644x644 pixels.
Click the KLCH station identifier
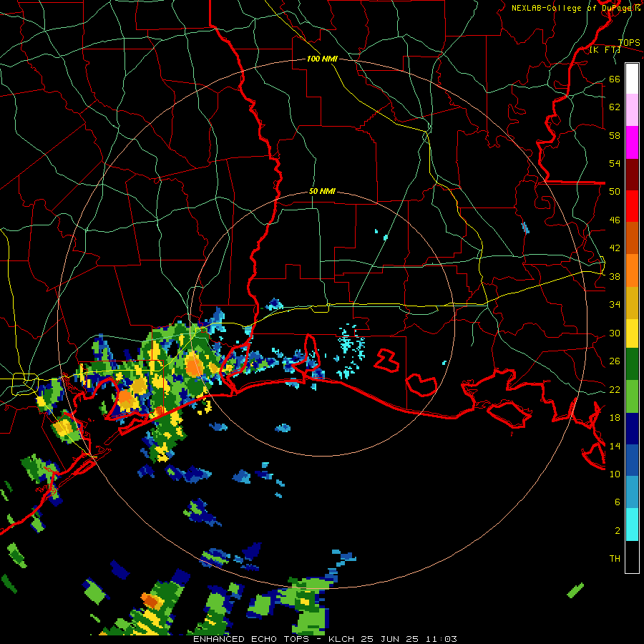341,639
